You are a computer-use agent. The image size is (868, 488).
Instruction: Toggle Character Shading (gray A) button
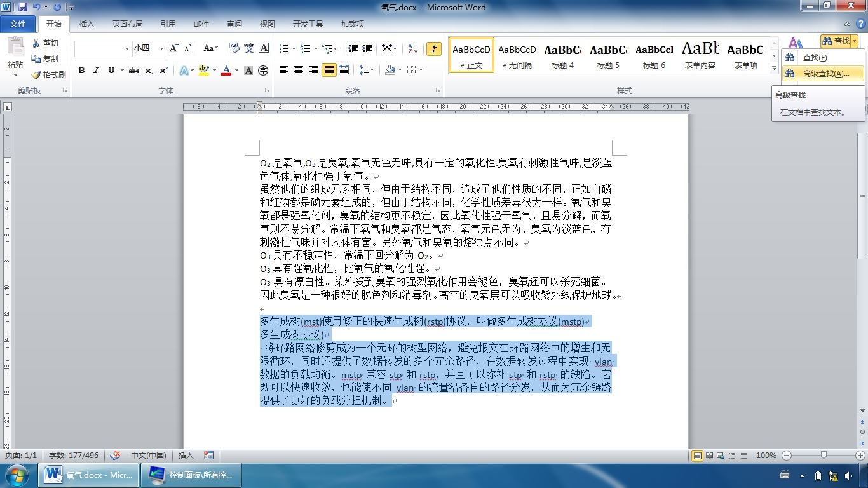pyautogui.click(x=248, y=71)
